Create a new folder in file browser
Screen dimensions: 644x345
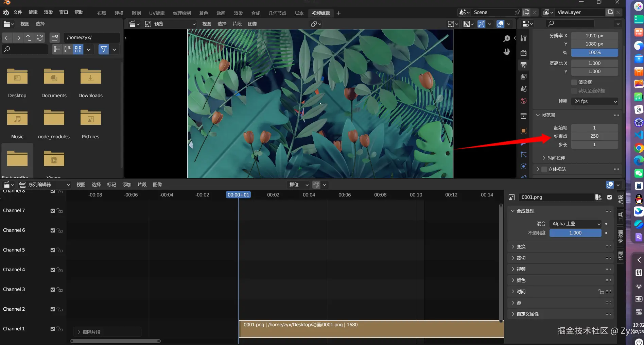pyautogui.click(x=55, y=38)
